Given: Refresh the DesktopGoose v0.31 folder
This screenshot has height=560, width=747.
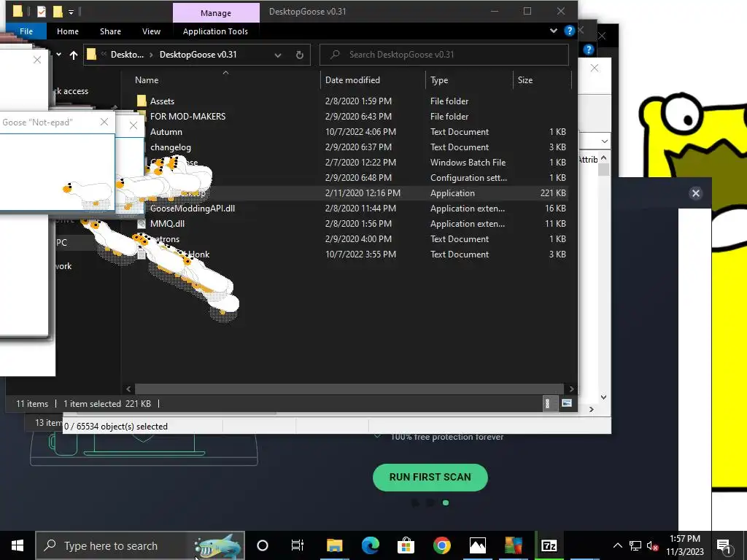Looking at the screenshot, I should (300, 55).
